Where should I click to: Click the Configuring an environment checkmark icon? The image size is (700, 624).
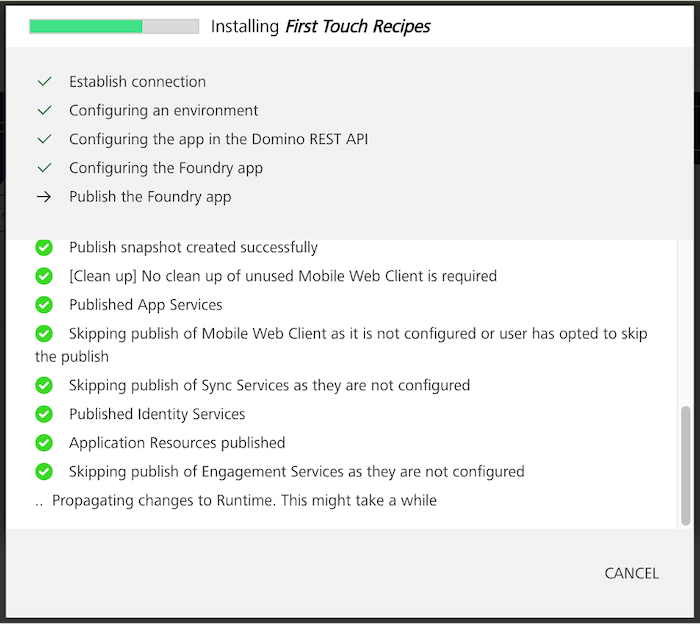click(44, 110)
